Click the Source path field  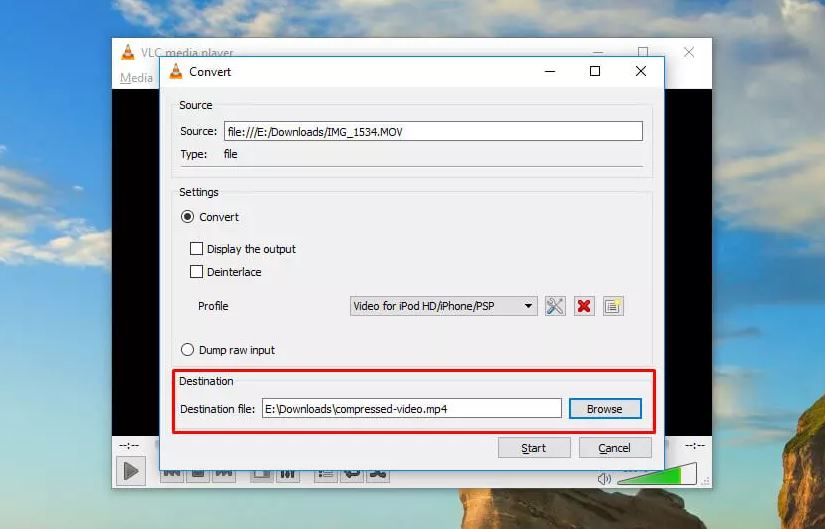433,131
